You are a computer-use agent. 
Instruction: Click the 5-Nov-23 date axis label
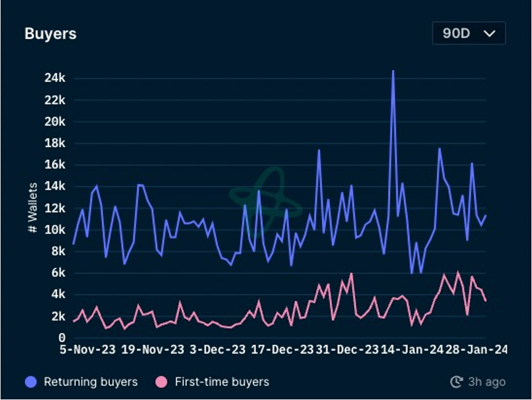[88, 349]
